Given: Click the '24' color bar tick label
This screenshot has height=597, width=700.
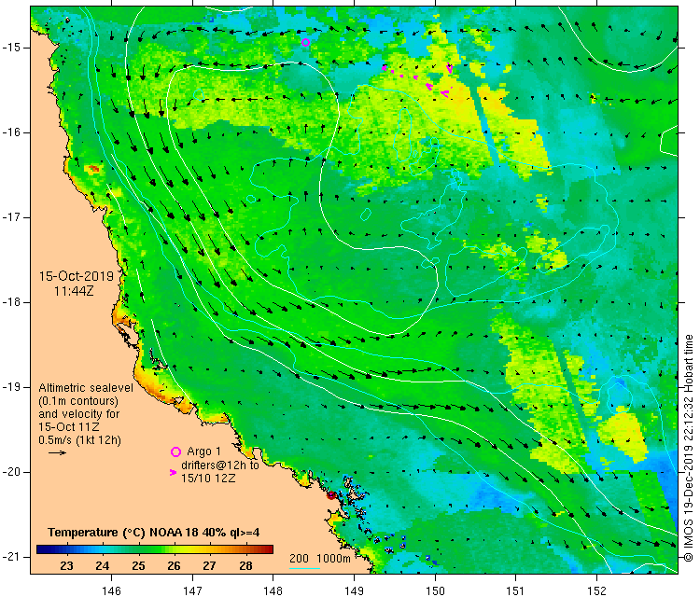Looking at the screenshot, I should tap(103, 566).
